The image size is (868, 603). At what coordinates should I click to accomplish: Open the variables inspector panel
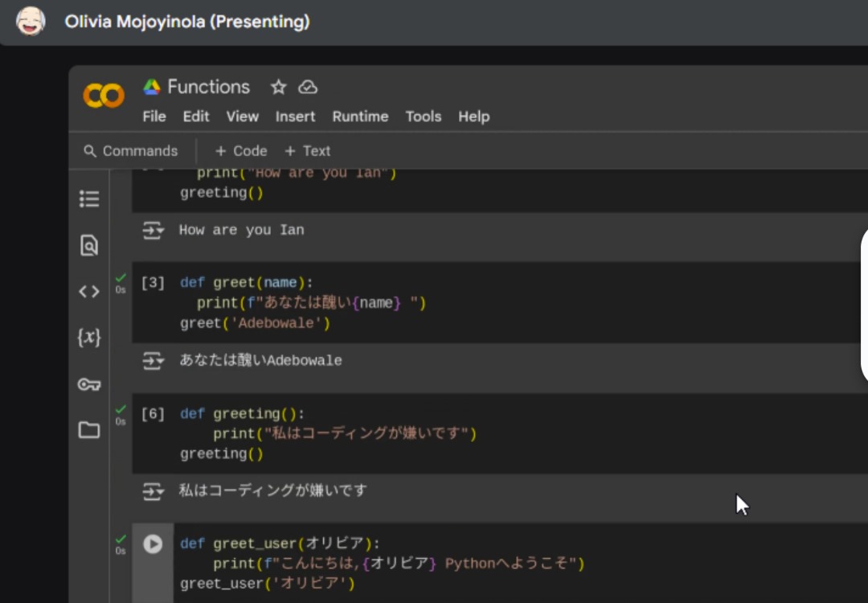[x=88, y=338]
